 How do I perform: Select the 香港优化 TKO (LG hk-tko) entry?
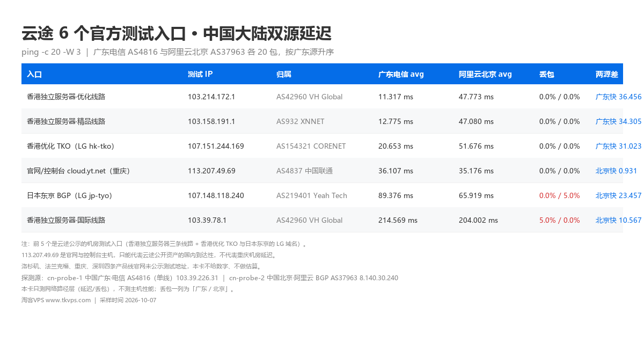tap(71, 147)
